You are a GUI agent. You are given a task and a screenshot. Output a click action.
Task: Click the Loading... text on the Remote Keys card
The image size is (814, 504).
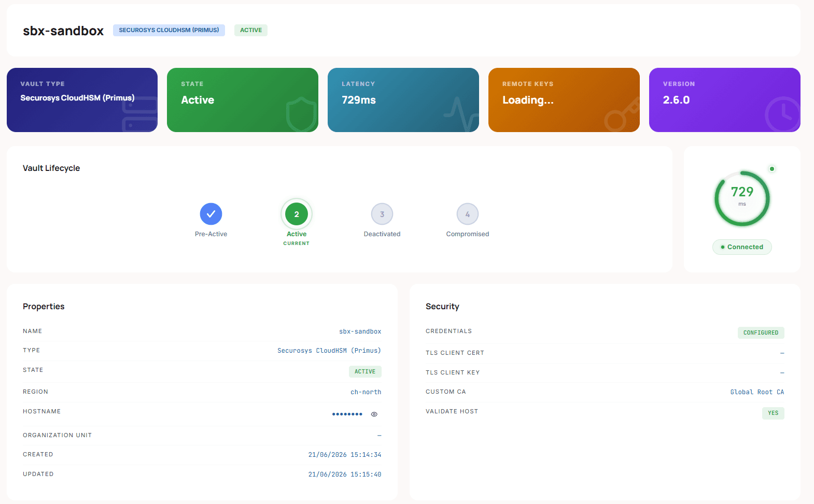pos(528,100)
